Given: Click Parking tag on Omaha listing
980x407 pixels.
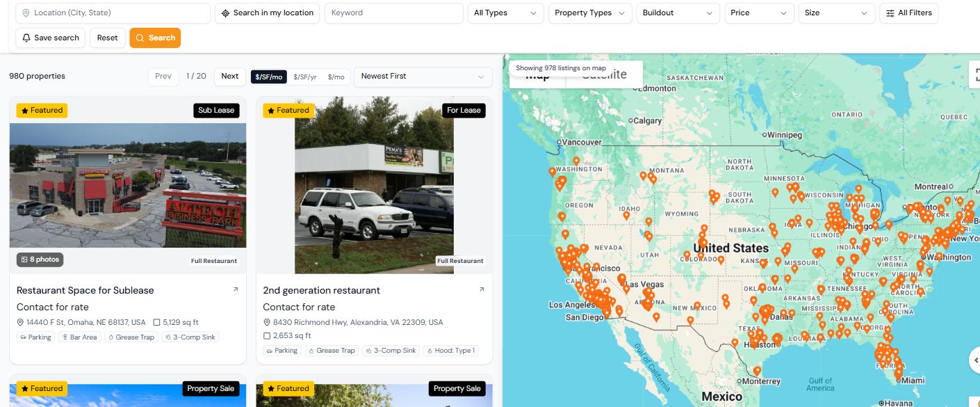Looking at the screenshot, I should click(x=35, y=337).
